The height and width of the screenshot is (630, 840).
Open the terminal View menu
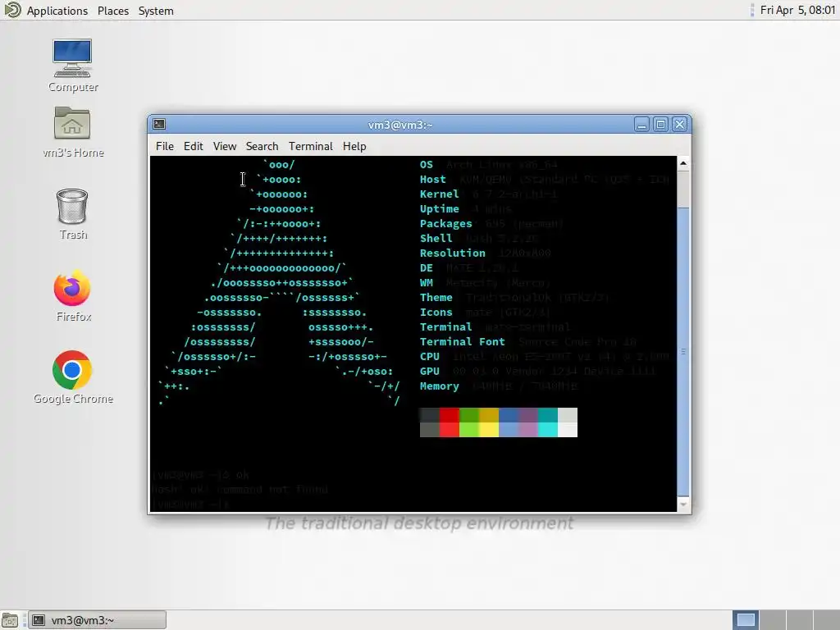pyautogui.click(x=225, y=146)
